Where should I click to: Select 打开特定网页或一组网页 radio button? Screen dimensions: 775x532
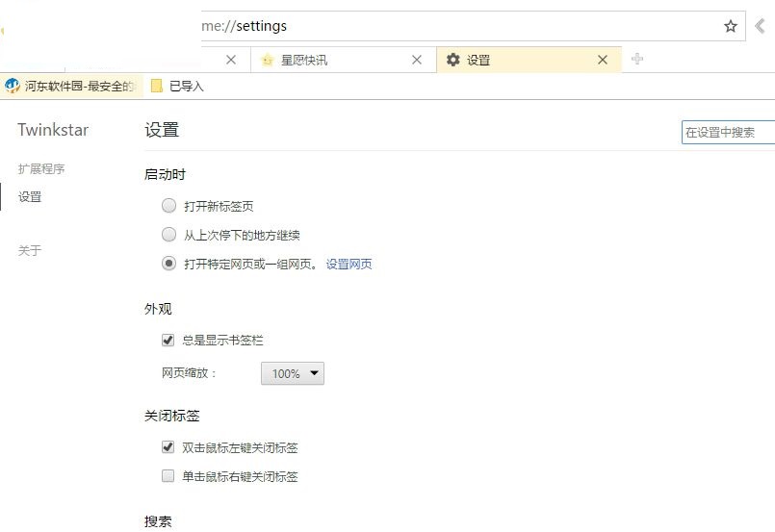169,264
